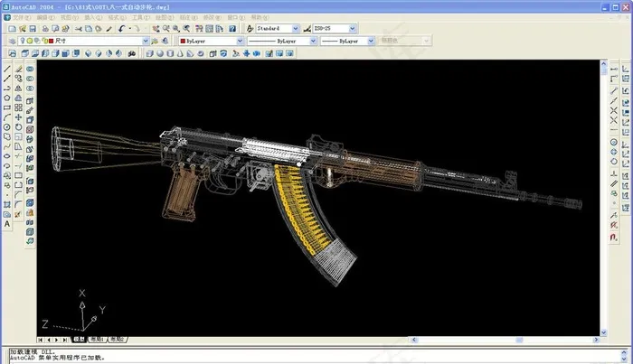Toggle the layer lock icon
Viewport: 633px width, 364px height.
click(x=43, y=41)
